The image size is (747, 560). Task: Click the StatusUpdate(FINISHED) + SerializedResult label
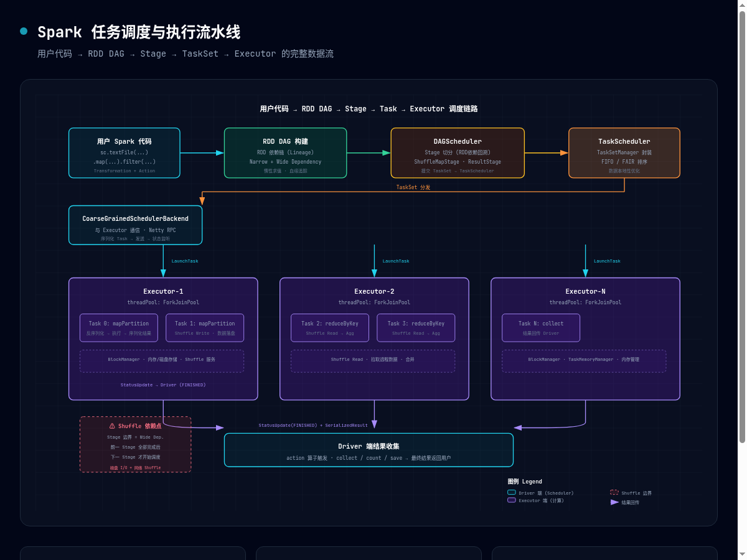pyautogui.click(x=313, y=426)
